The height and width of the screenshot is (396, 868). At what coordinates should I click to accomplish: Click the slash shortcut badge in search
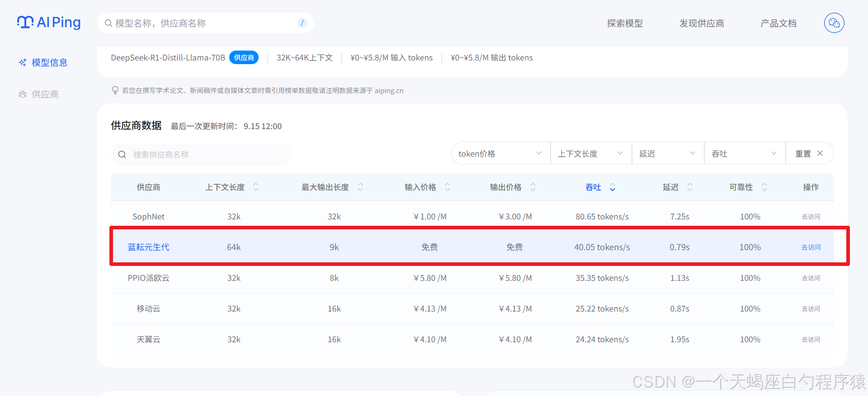pos(302,23)
